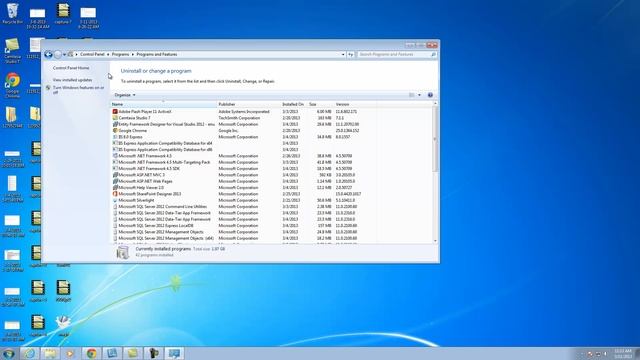640x360 pixels.
Task: Expand the view options dropdown arrow
Action: (x=419, y=95)
